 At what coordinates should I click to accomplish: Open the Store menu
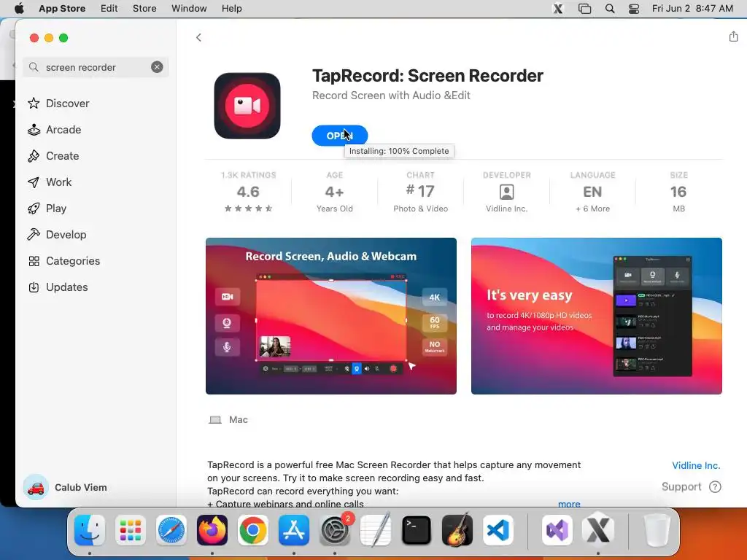click(144, 8)
